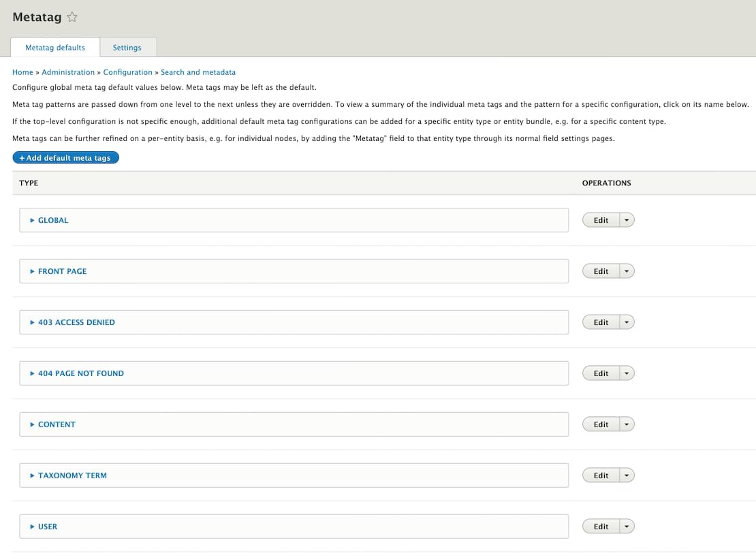Screen dimensions: 756x560
Task: Expand the Taxonomy Term section
Action: coord(72,476)
